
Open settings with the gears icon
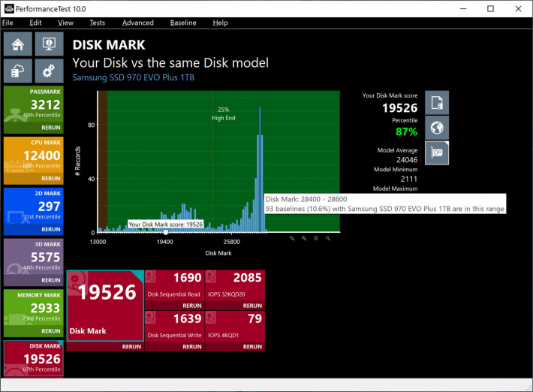click(x=49, y=71)
